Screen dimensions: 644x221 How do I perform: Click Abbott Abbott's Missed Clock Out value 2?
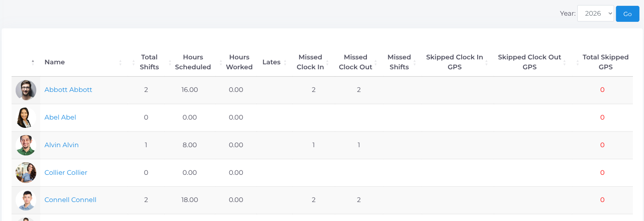click(359, 89)
